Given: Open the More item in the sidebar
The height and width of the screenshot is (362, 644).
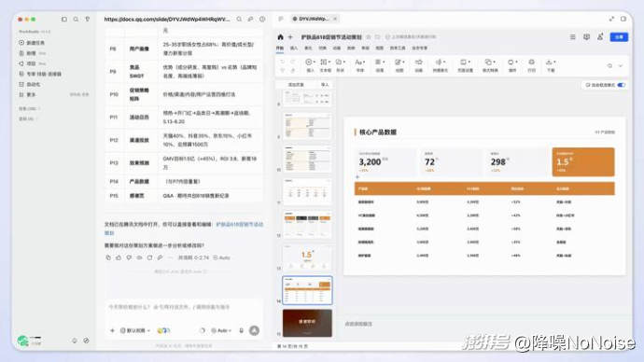Looking at the screenshot, I should tap(27, 94).
